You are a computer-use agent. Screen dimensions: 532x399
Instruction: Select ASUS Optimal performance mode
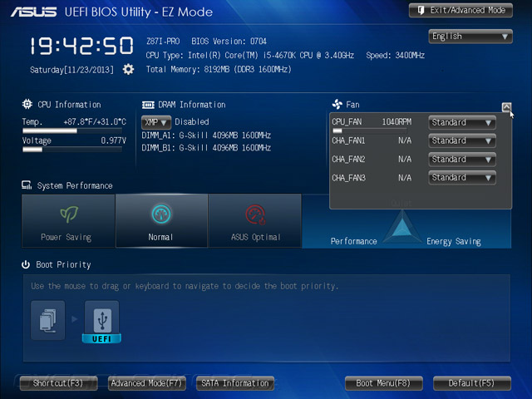tap(255, 220)
